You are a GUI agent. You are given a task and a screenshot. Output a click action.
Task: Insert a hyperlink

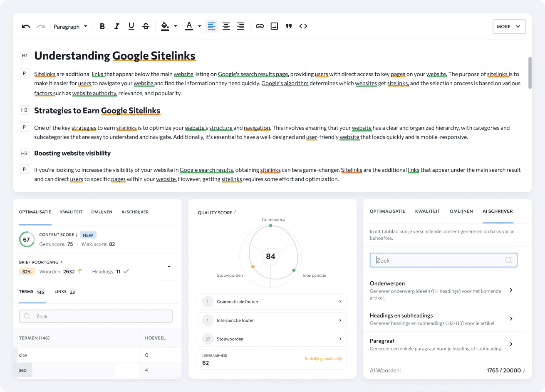point(260,26)
